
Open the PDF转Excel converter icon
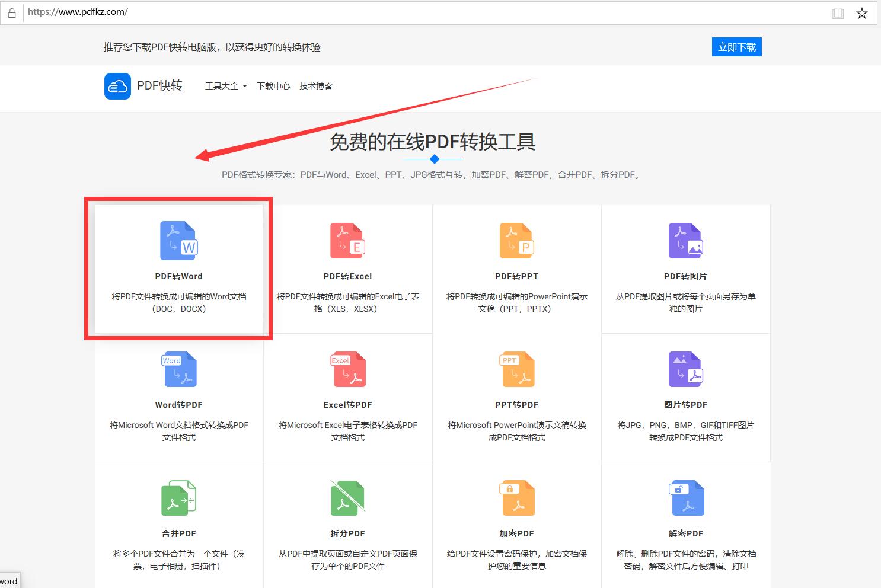point(347,241)
